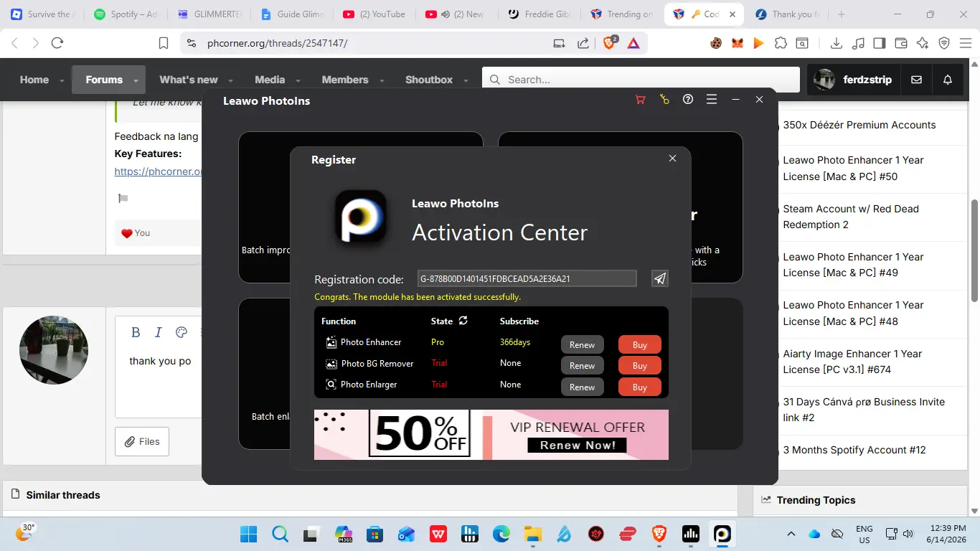Toggle italic formatting in reply editor

[159, 331]
